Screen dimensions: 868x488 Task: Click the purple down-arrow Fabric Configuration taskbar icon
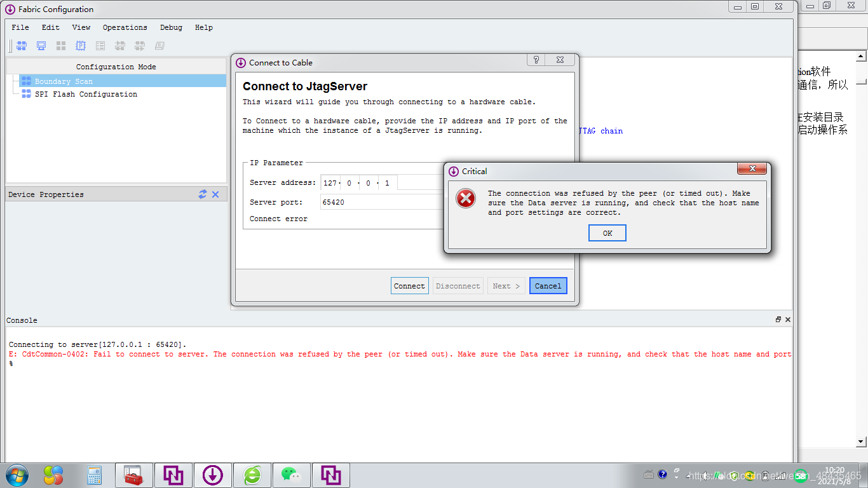tap(213, 475)
